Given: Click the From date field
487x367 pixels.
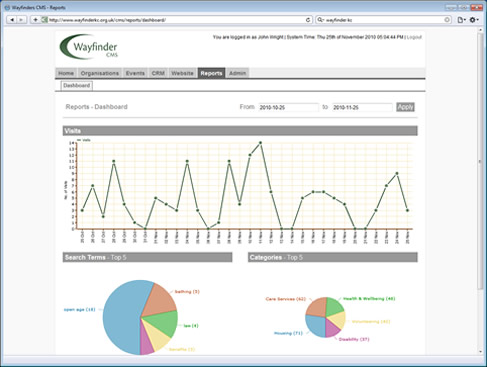Looking at the screenshot, I should pos(288,107).
